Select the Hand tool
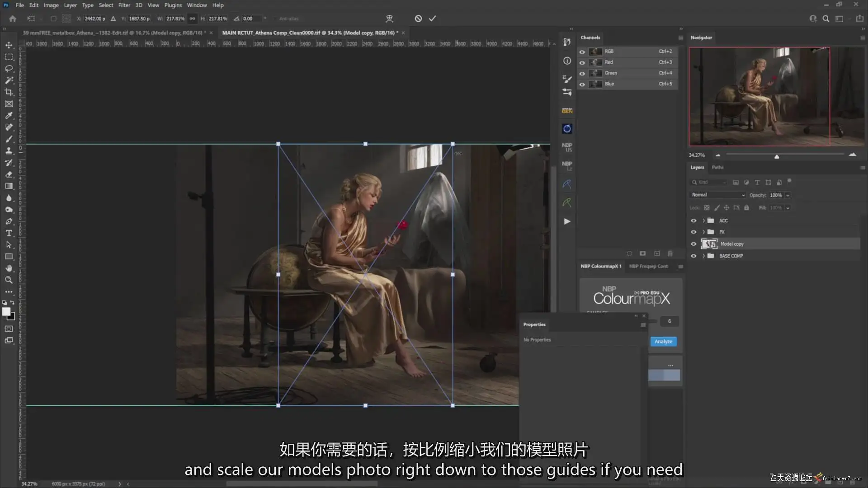868x488 pixels. click(9, 268)
